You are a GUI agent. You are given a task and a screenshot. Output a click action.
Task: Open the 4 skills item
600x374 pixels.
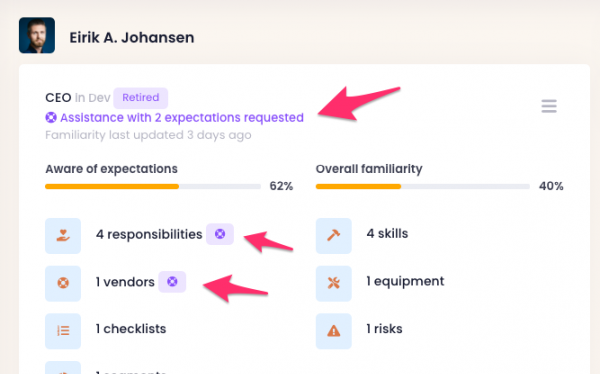click(x=387, y=234)
